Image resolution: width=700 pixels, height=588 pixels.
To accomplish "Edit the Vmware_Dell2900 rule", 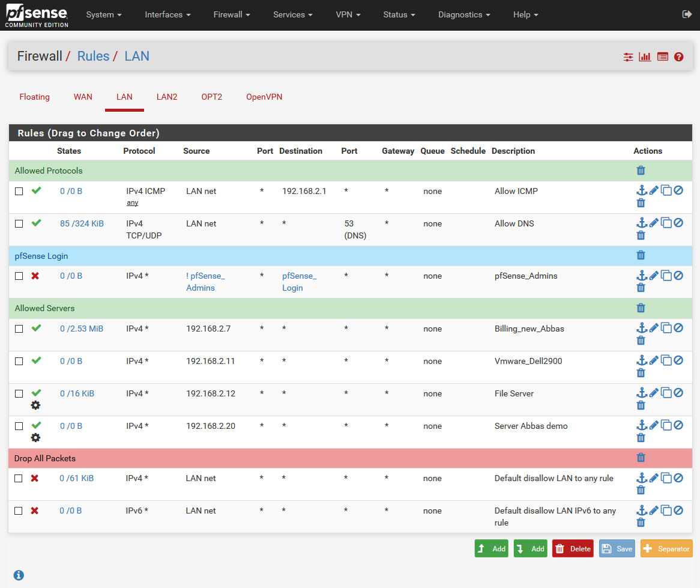I will [654, 360].
